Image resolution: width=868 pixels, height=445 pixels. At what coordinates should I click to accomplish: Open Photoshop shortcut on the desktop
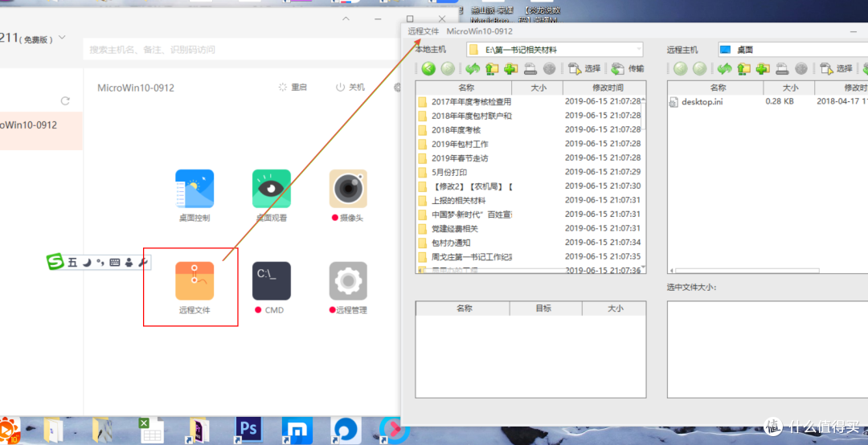[x=248, y=430]
